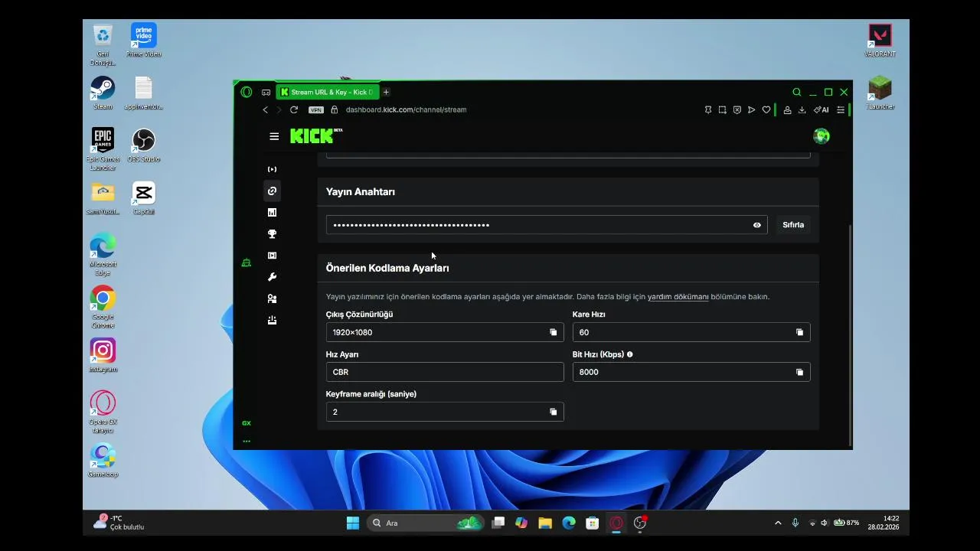Screen dimensions: 980x551
Task: Click the Bit Hızı info icon
Action: tap(630, 354)
